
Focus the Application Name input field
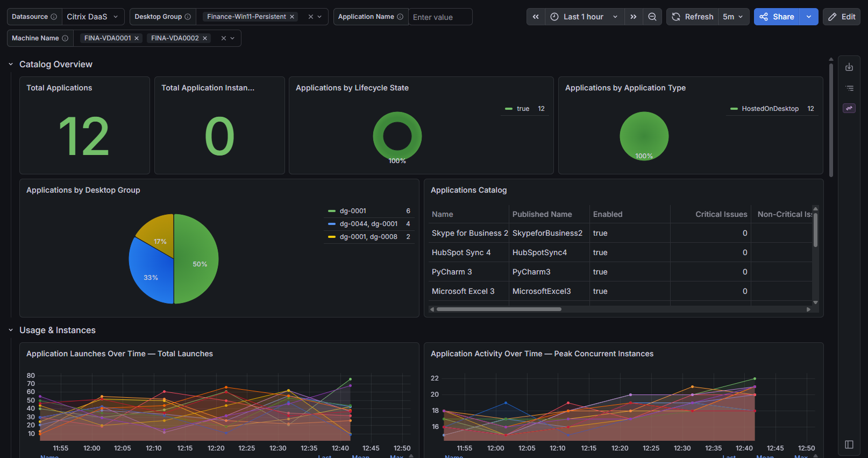pos(440,17)
